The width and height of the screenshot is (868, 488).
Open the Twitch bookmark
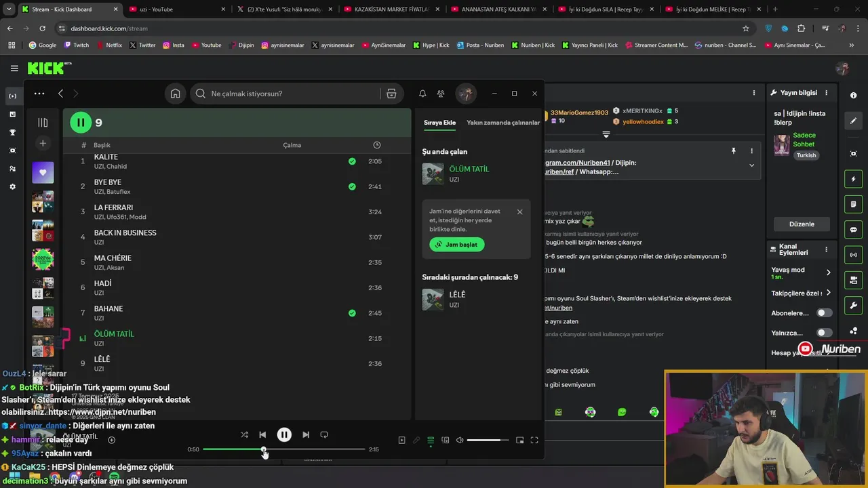point(76,45)
